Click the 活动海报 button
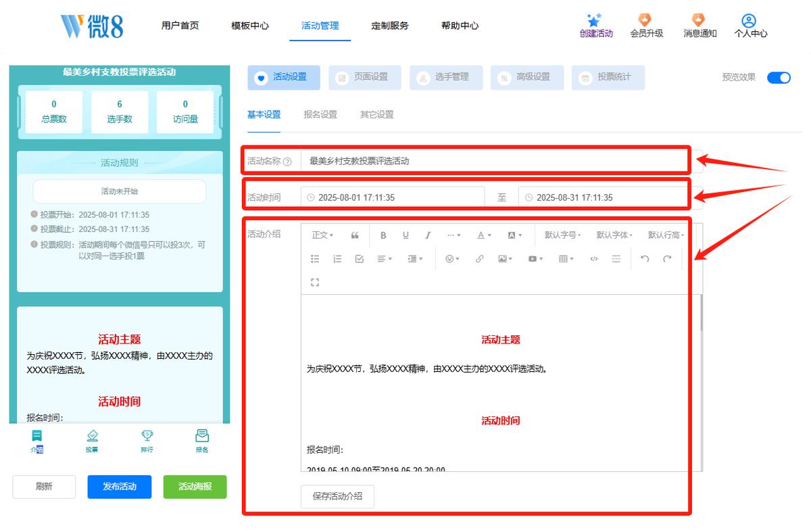811x532 pixels. point(195,487)
